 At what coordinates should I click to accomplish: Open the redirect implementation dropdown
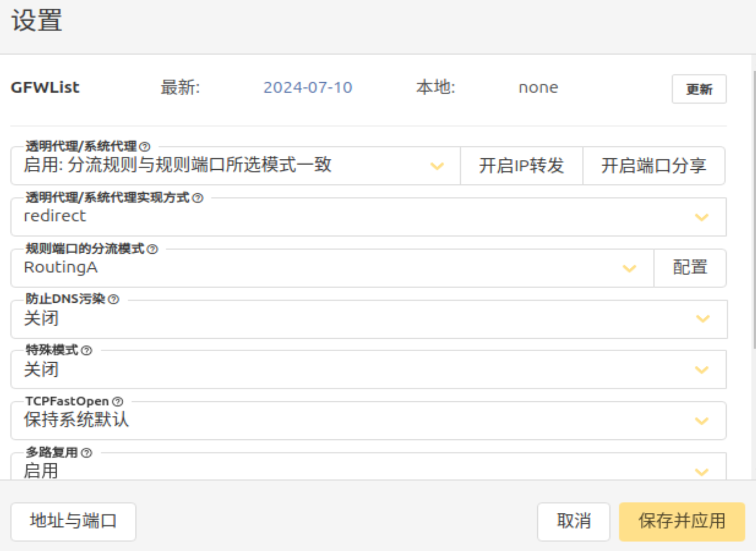point(368,217)
